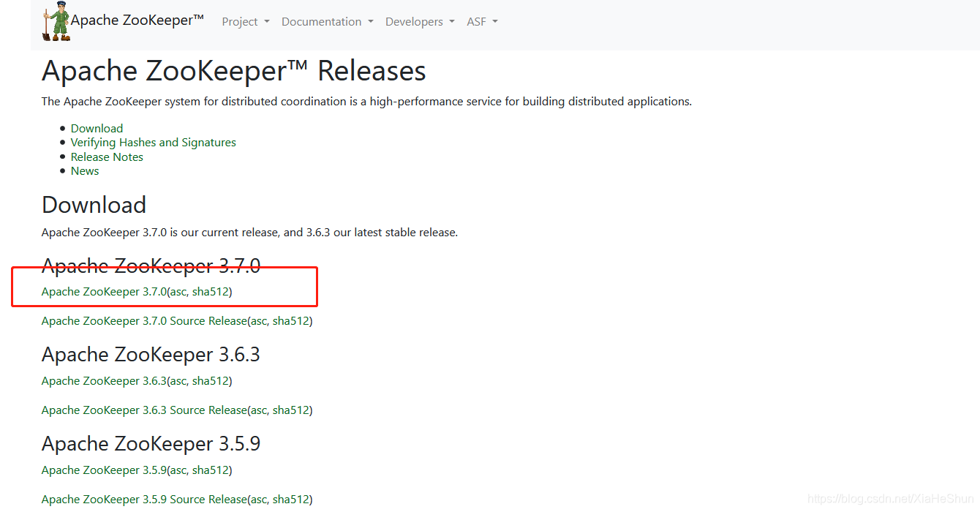Expand the ASF dropdown menu
This screenshot has height=512, width=980.
pyautogui.click(x=482, y=22)
